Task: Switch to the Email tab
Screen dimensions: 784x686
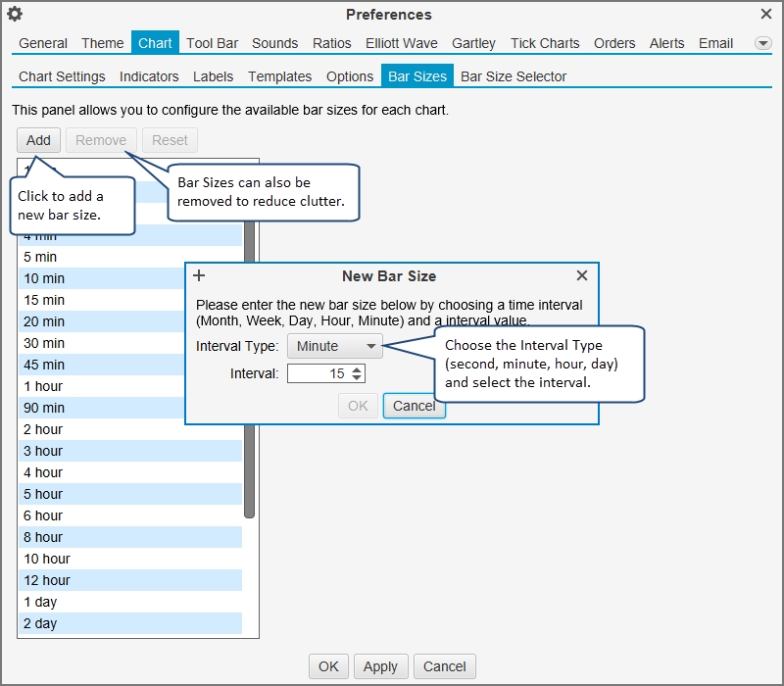Action: [x=716, y=43]
